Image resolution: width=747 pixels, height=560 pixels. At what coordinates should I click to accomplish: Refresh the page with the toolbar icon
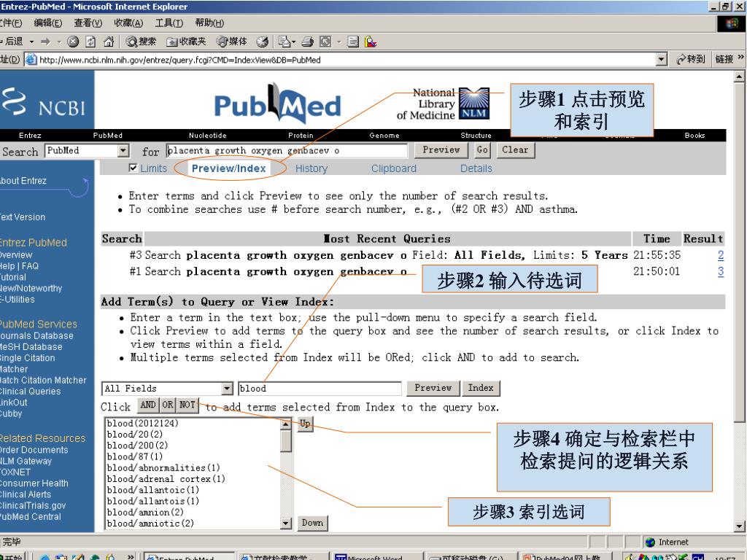click(x=90, y=42)
